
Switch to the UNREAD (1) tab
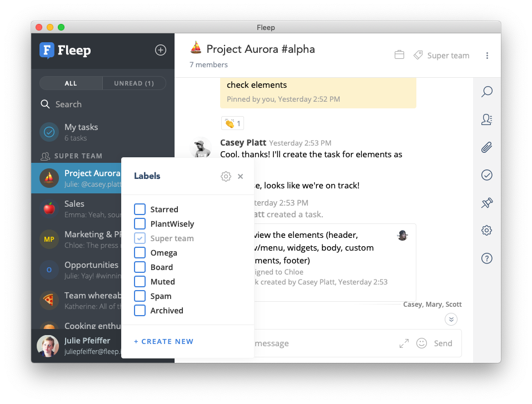[134, 83]
